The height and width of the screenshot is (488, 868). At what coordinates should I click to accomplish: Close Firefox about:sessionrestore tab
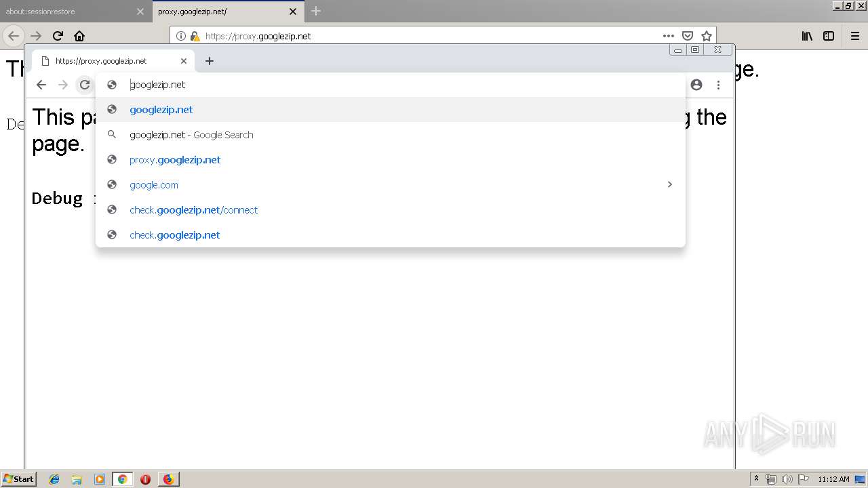coord(140,12)
